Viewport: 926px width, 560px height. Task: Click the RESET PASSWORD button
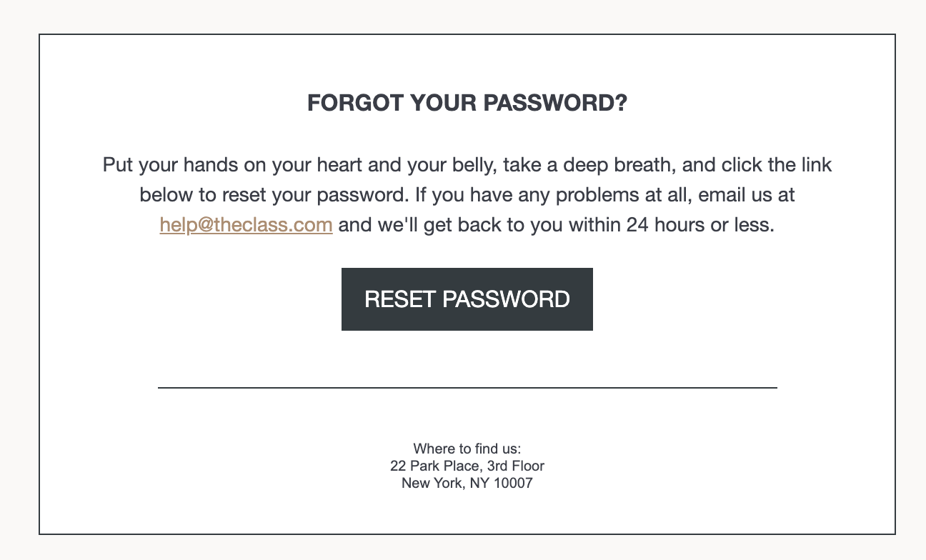467,299
